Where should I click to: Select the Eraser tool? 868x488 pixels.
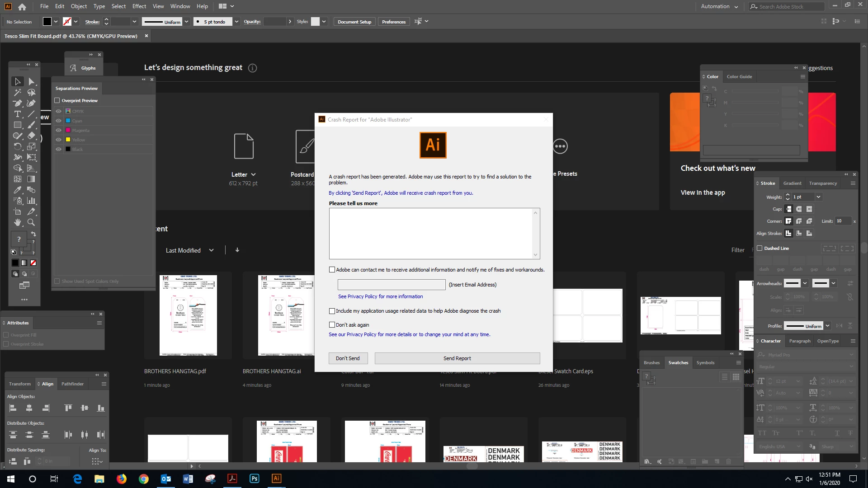[31, 136]
